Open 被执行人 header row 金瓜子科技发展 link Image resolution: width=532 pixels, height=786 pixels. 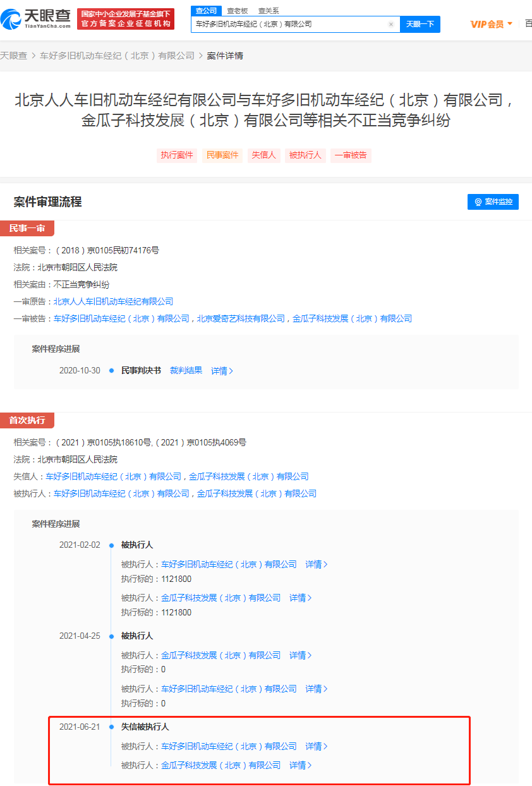(x=257, y=493)
